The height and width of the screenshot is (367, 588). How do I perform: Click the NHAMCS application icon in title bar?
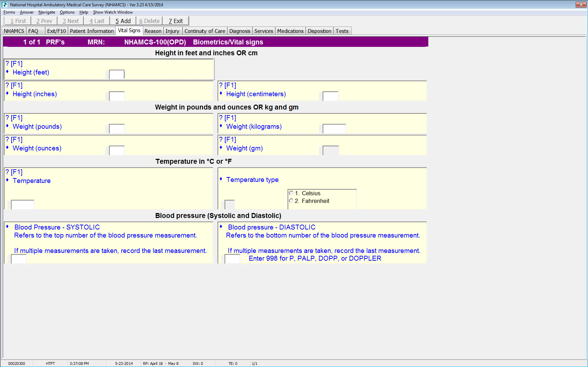click(5, 5)
